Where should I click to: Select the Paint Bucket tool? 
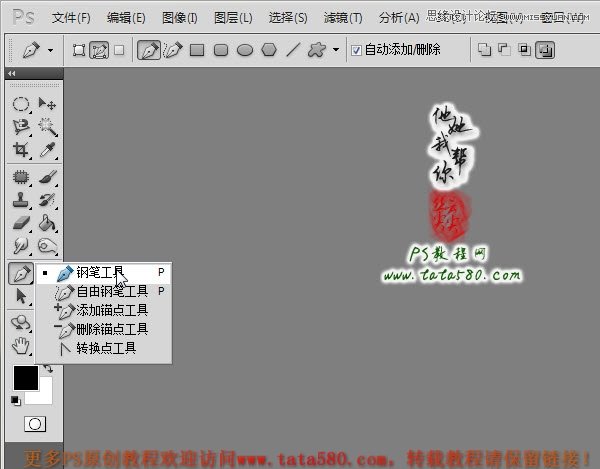[47, 223]
